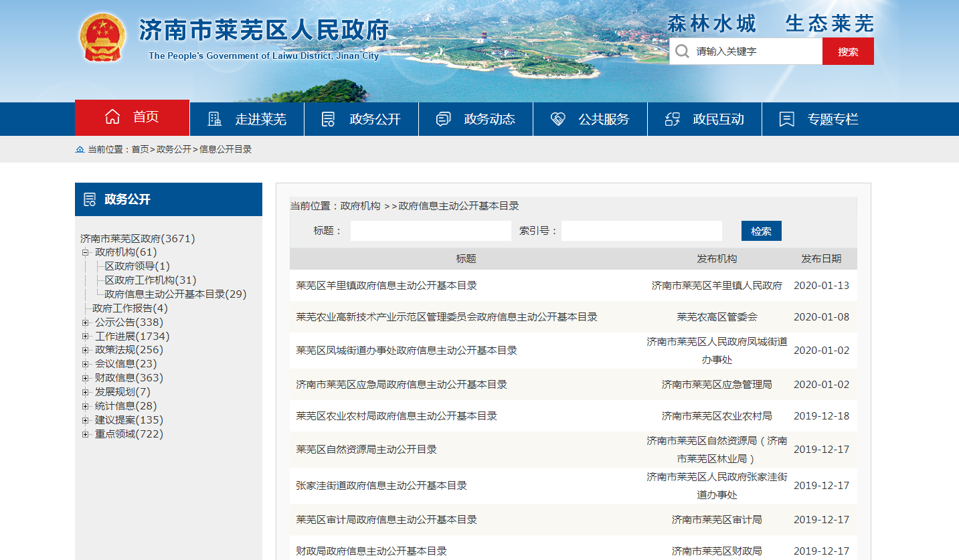959x560 pixels.
Task: Click the document icon beside 政务公开 nav
Action: [328, 119]
